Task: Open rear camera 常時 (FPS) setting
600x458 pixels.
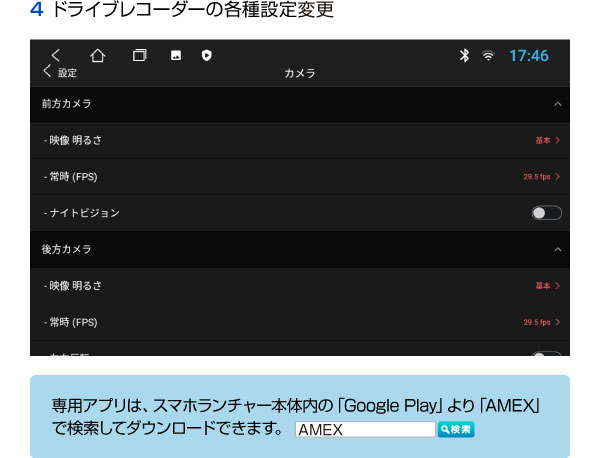Action: point(300,322)
